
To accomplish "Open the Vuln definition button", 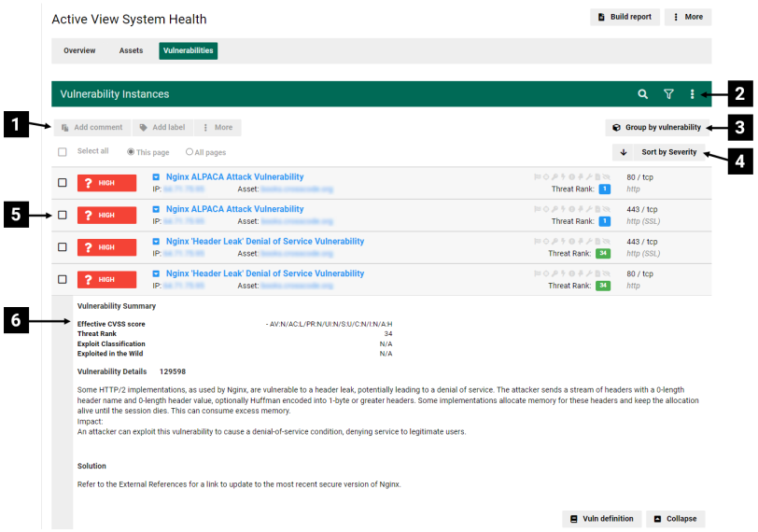I will pos(601,519).
